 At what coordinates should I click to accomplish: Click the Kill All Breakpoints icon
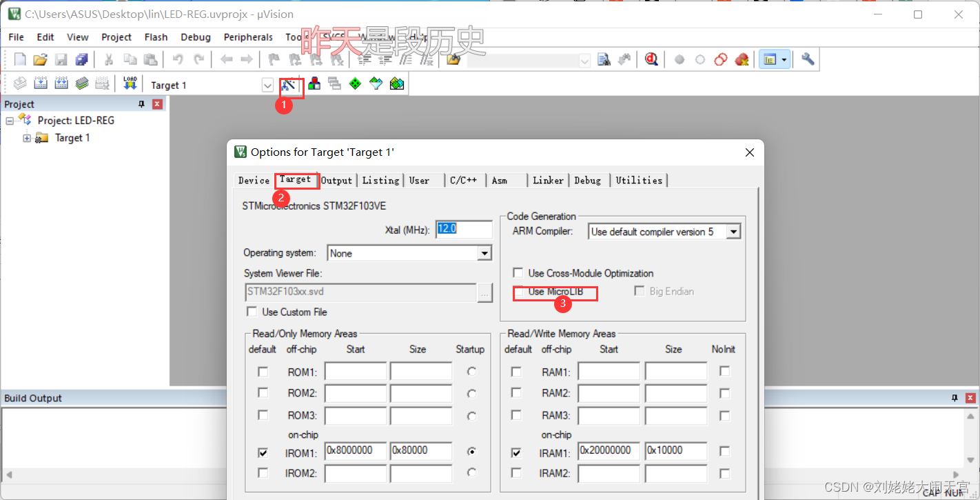click(x=742, y=60)
